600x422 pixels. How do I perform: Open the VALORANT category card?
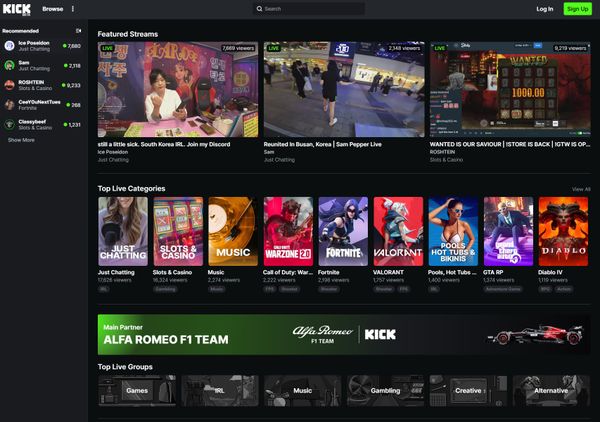tap(398, 231)
